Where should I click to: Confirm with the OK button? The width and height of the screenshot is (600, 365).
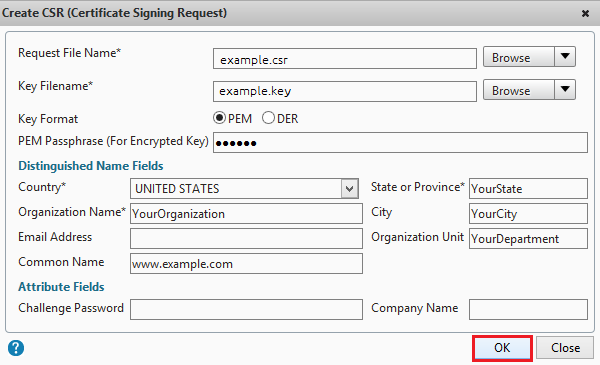[502, 348]
